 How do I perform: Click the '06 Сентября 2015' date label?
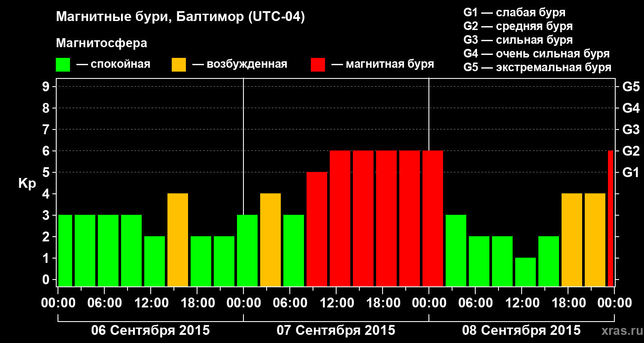(151, 331)
